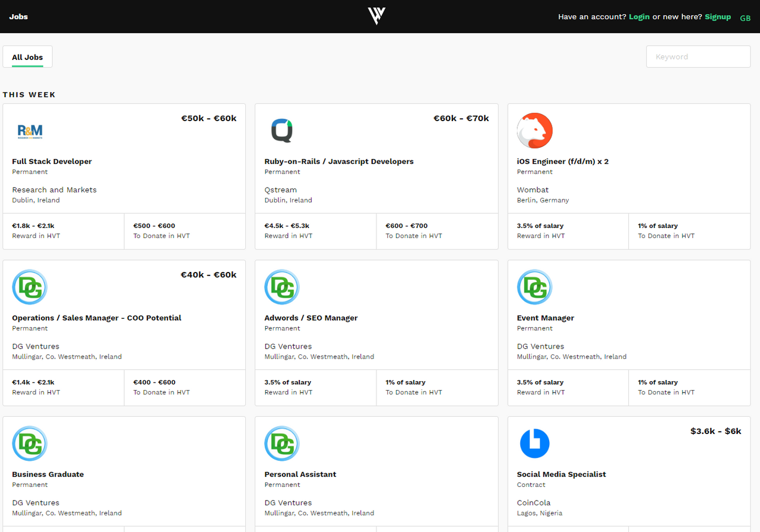Focus the Keyword search field

tap(698, 57)
